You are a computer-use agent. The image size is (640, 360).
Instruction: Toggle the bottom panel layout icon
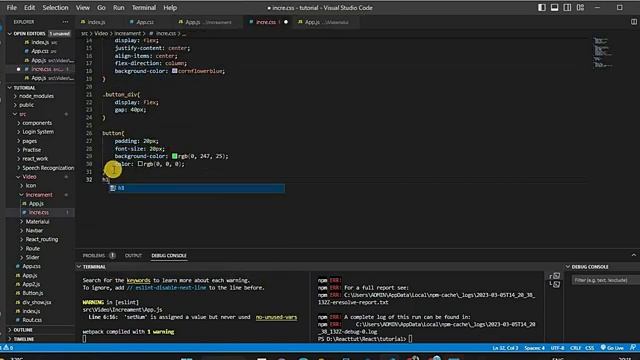[x=554, y=7]
